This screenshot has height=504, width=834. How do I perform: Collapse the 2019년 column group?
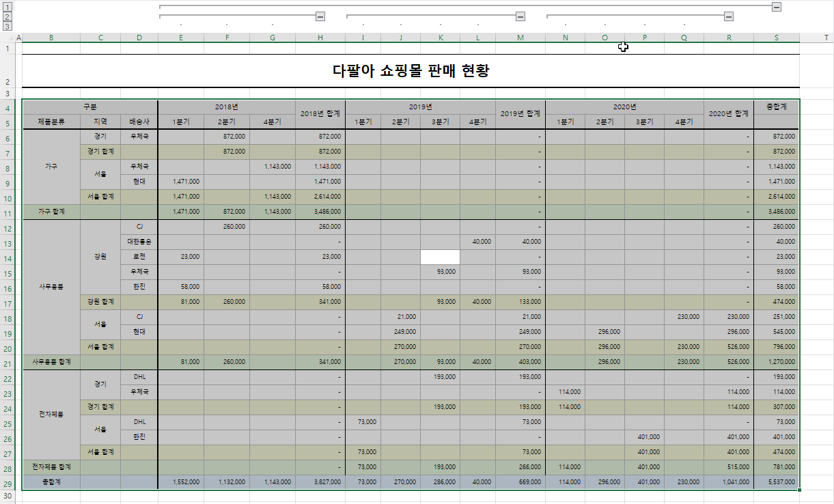tap(520, 16)
